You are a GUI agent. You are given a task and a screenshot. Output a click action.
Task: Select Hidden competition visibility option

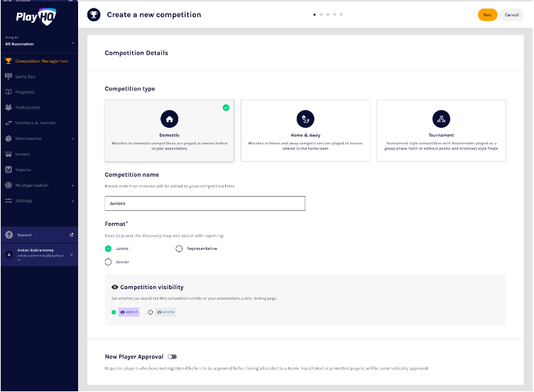[151, 312]
